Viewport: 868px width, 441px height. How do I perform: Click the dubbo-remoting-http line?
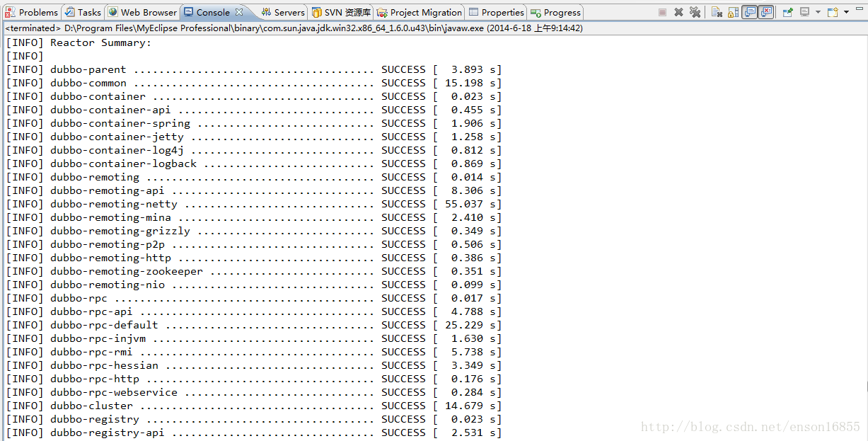tap(254, 258)
